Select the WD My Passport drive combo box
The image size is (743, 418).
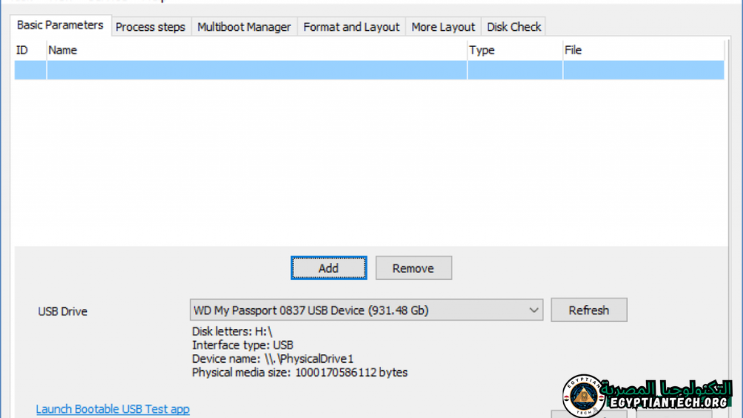tap(360, 311)
